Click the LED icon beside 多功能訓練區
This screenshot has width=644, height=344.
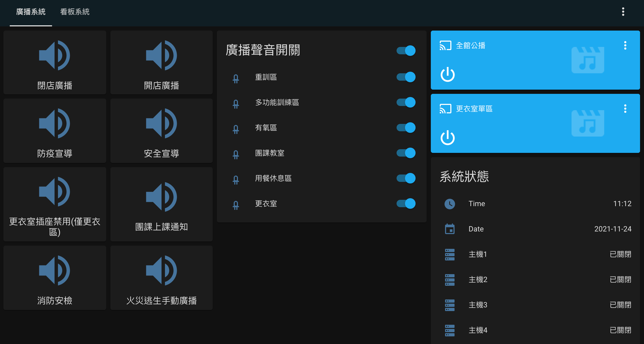[236, 104]
